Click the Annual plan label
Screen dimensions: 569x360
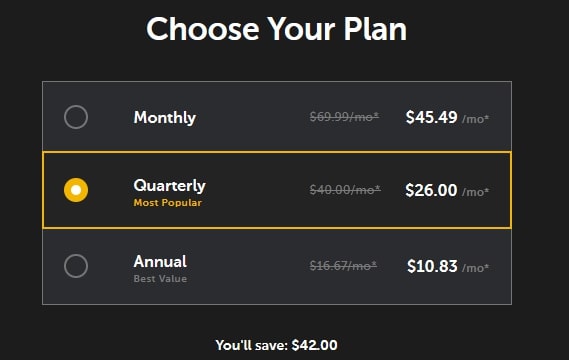click(x=160, y=261)
